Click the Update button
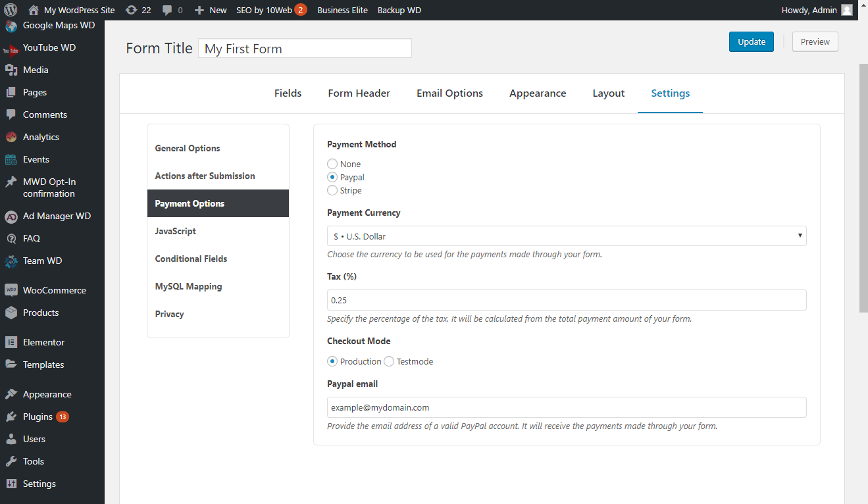This screenshot has width=868, height=504. (752, 41)
